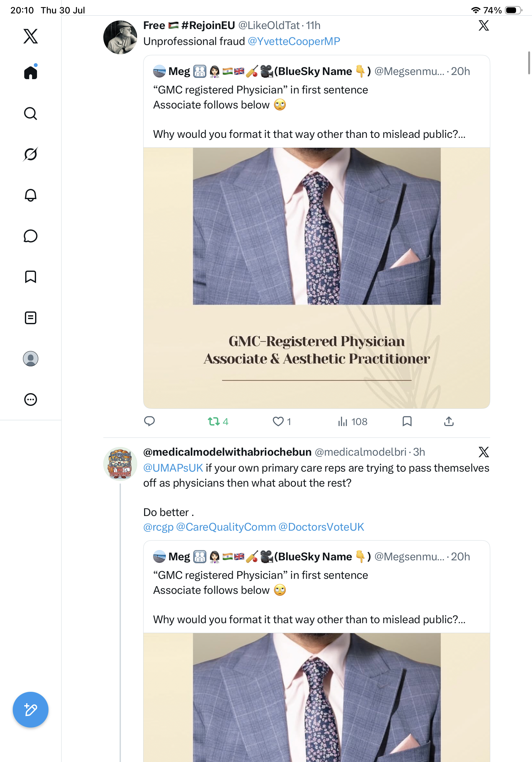This screenshot has height=762, width=532.
Task: Open the profile avatar in sidebar
Action: click(31, 359)
